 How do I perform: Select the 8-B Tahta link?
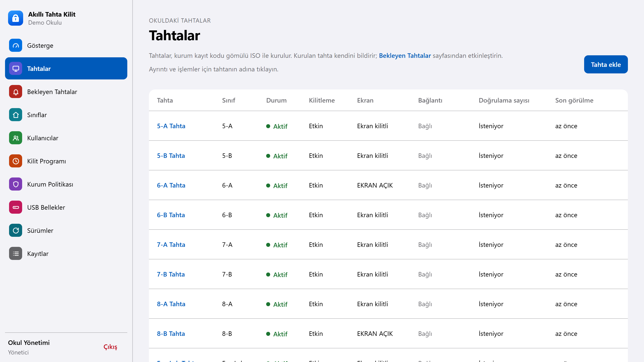[171, 334]
